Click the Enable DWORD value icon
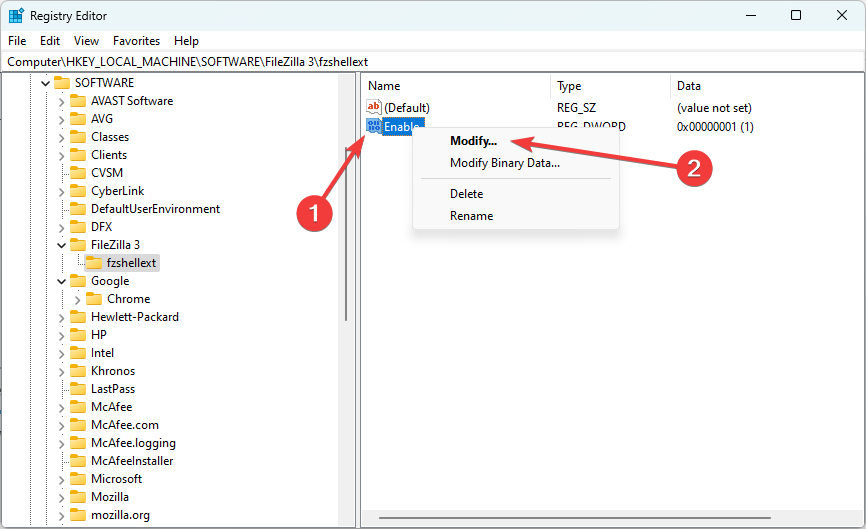 (x=374, y=126)
